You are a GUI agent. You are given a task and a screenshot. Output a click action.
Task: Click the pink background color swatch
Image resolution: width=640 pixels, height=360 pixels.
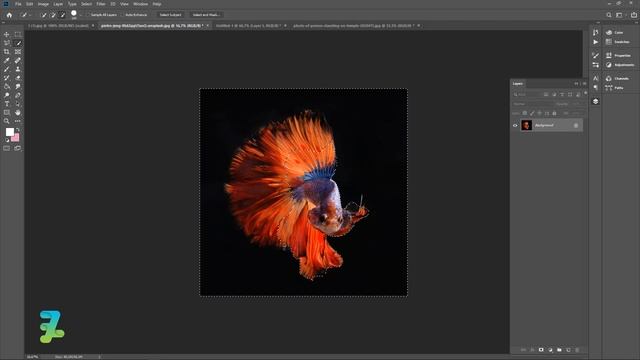pos(16,138)
